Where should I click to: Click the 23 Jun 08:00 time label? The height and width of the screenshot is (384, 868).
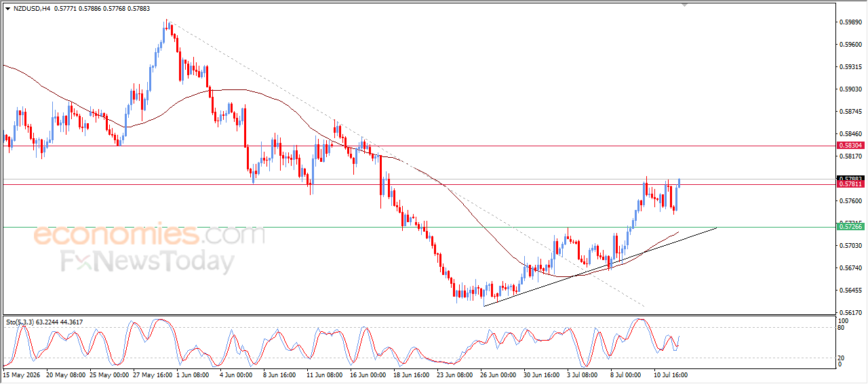[x=454, y=374]
